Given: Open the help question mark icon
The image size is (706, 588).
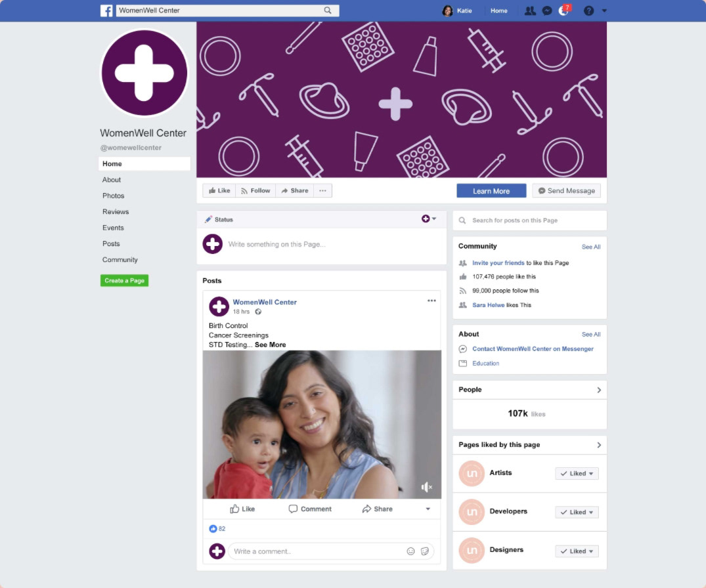Looking at the screenshot, I should click(x=588, y=10).
